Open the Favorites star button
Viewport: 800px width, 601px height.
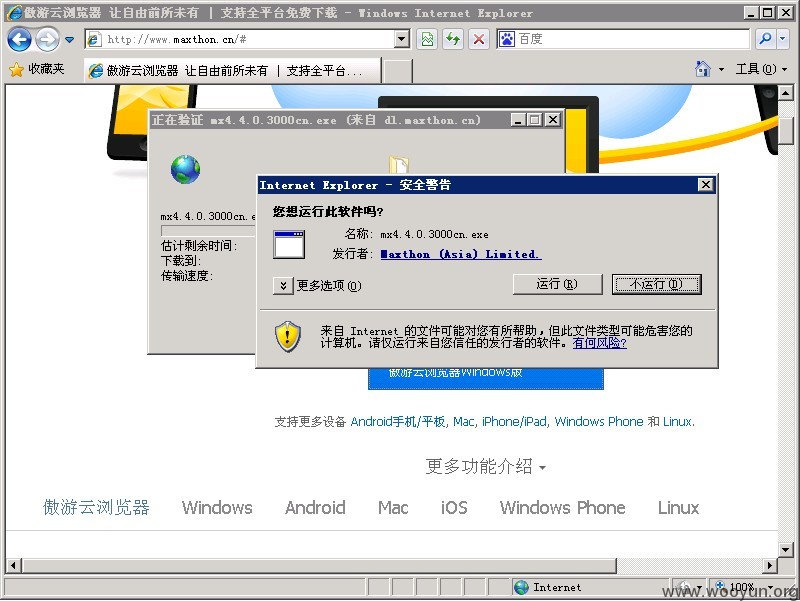tap(37, 69)
